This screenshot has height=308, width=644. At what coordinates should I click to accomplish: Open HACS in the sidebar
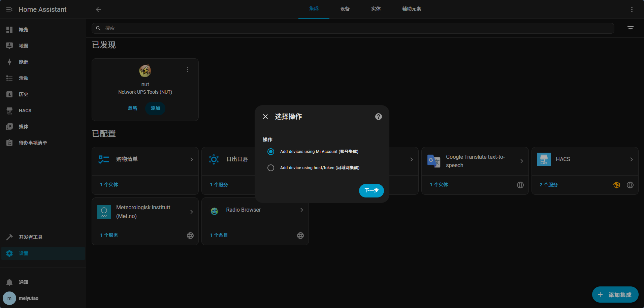(25, 111)
